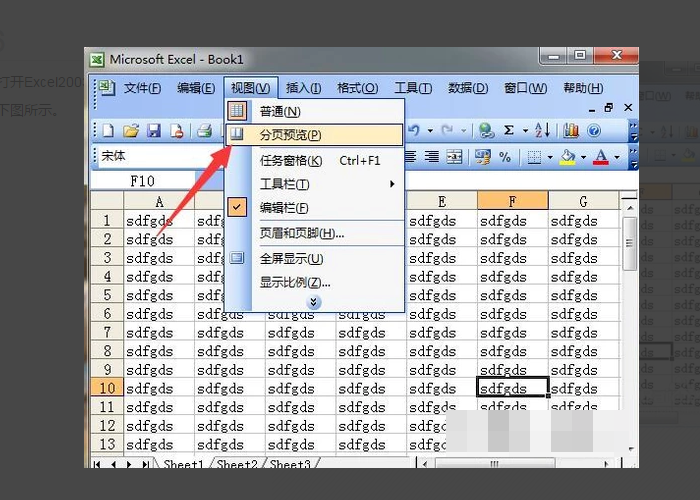Click the Print icon
The height and width of the screenshot is (500, 700).
(205, 131)
